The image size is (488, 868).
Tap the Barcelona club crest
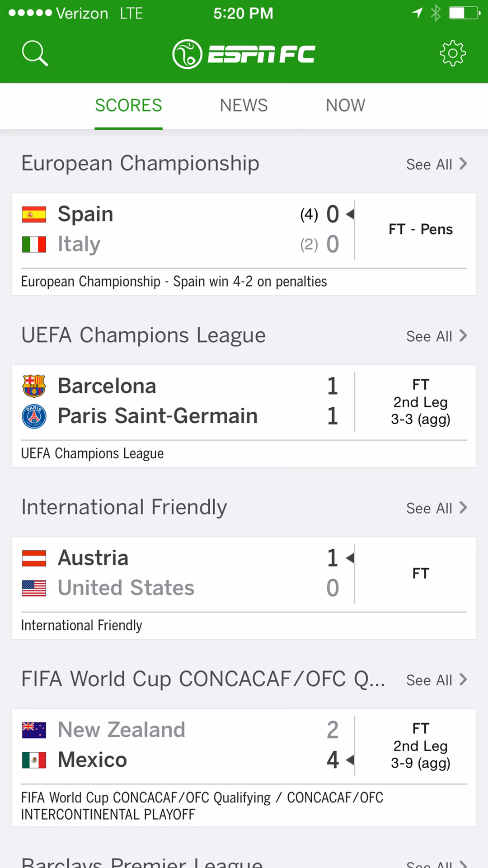click(x=34, y=386)
